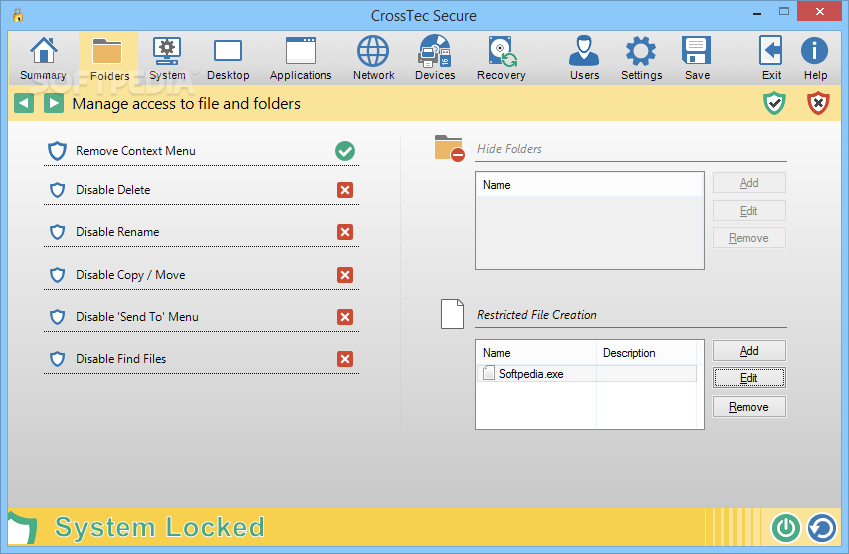This screenshot has width=849, height=554.
Task: Toggle Disable Delete red X
Action: click(345, 190)
